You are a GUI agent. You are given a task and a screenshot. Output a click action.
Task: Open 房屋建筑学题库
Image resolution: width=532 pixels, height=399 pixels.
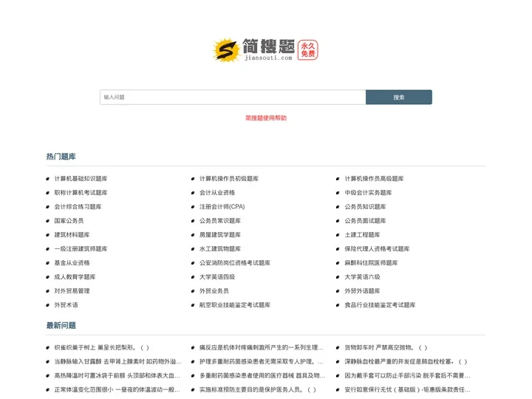pyautogui.click(x=220, y=234)
